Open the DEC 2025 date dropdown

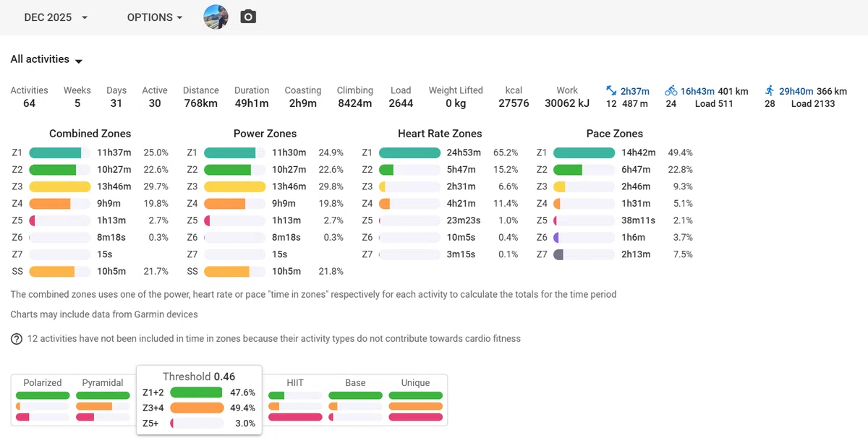coord(56,17)
